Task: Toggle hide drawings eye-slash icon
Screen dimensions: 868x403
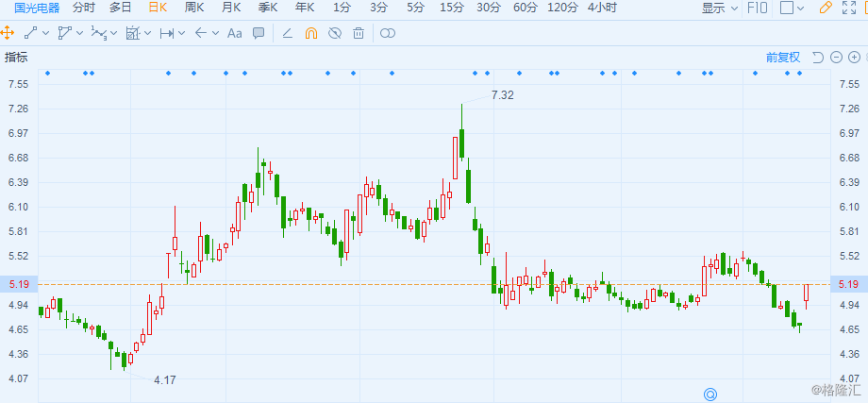Action: (x=334, y=33)
